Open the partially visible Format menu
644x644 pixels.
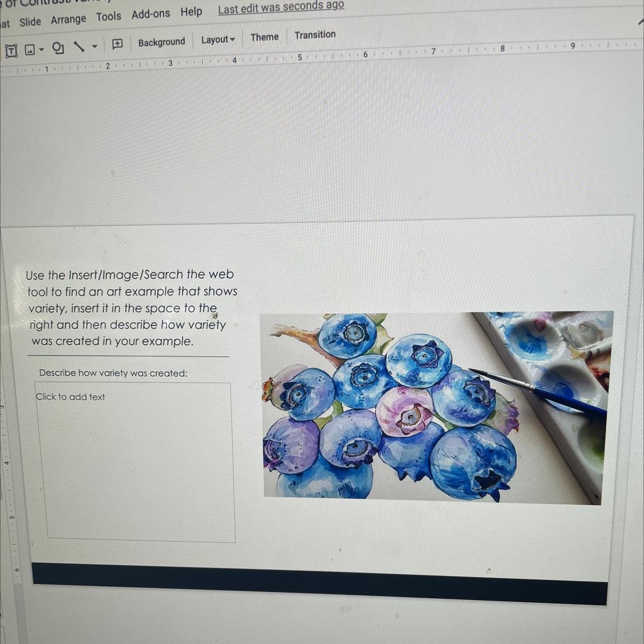pos(5,23)
